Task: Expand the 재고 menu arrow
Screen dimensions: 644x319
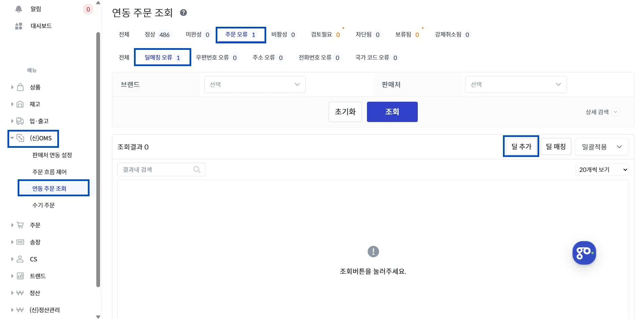Action: point(12,104)
